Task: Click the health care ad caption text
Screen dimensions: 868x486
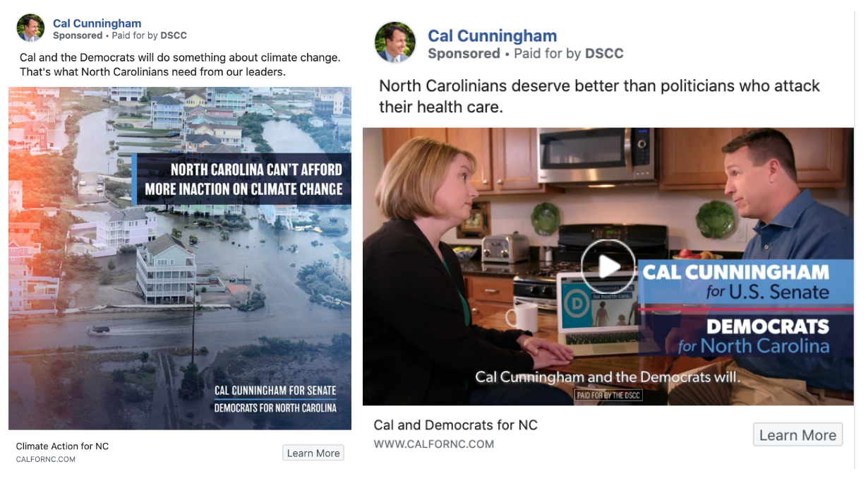Action: [x=598, y=96]
